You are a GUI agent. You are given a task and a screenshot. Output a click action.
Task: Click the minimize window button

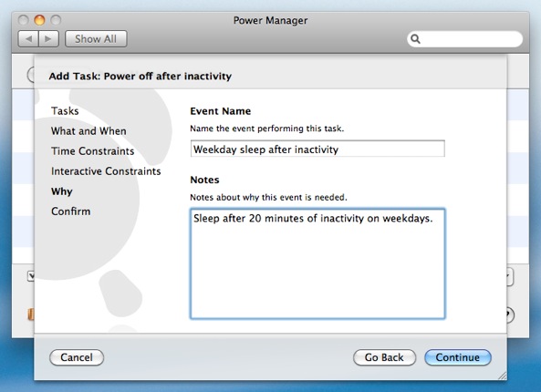[39, 20]
